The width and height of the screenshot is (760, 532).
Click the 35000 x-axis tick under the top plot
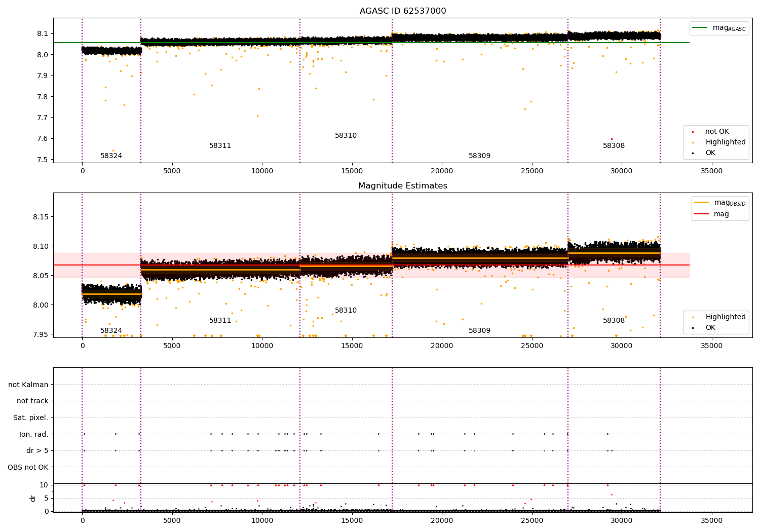click(x=711, y=171)
